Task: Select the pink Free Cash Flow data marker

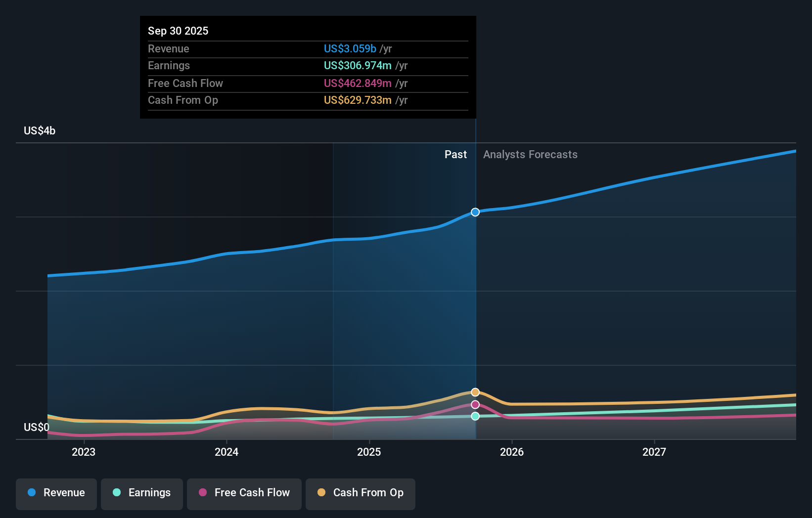Action: (x=475, y=404)
